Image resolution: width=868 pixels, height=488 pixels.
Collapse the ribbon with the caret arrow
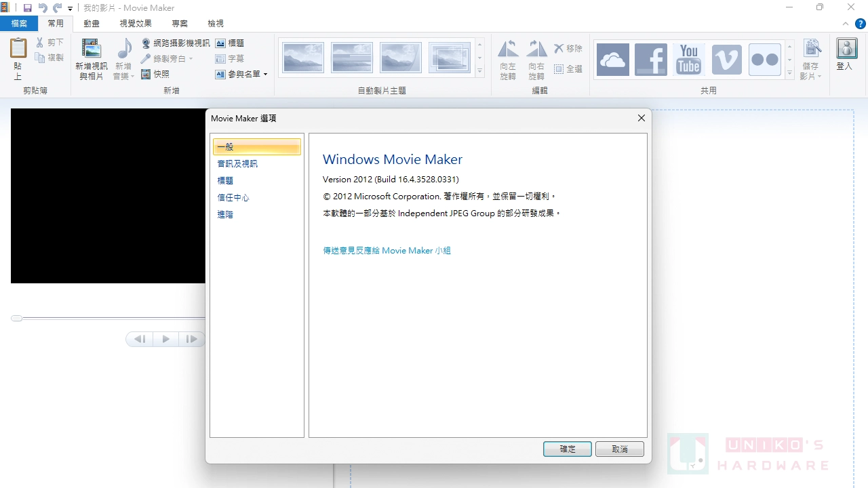click(x=846, y=24)
